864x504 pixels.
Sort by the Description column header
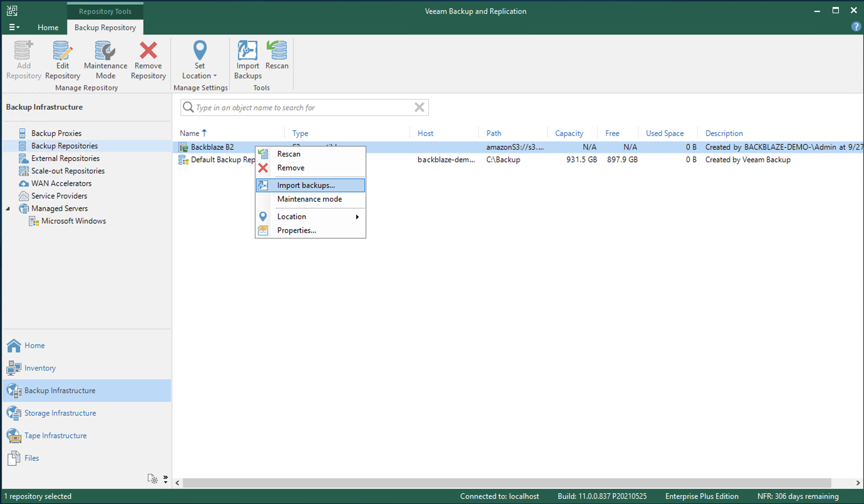(x=724, y=133)
